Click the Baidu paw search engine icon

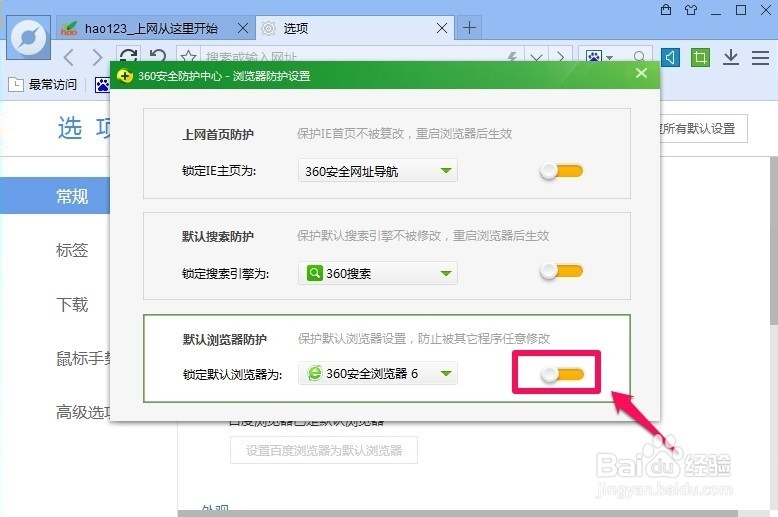[593, 57]
